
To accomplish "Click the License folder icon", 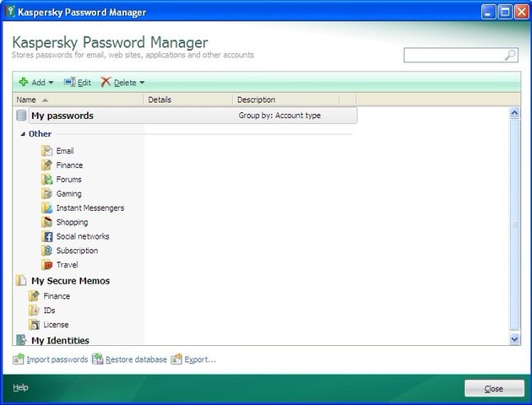I will point(34,324).
